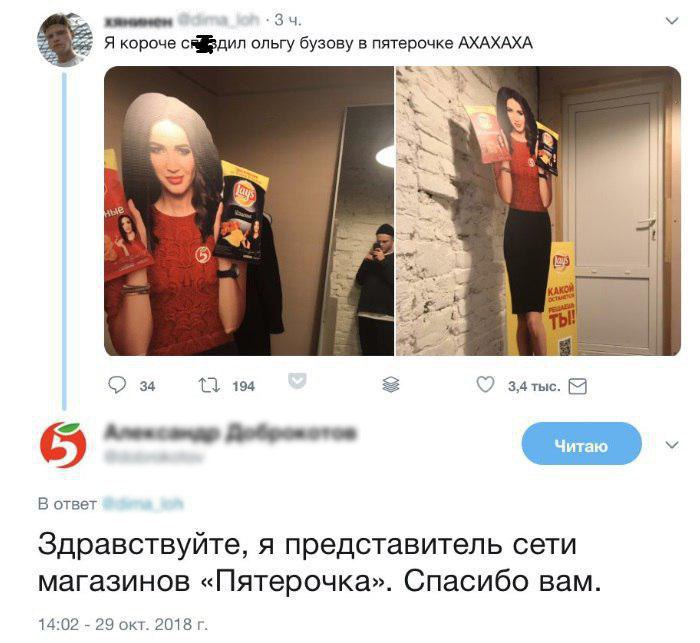
Task: Click the 194 retweet count
Action: point(243,386)
